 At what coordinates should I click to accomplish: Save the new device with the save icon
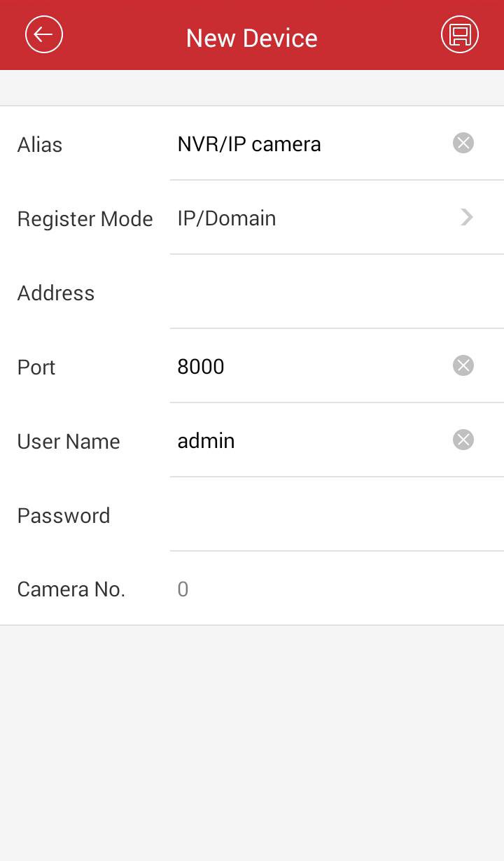tap(460, 34)
